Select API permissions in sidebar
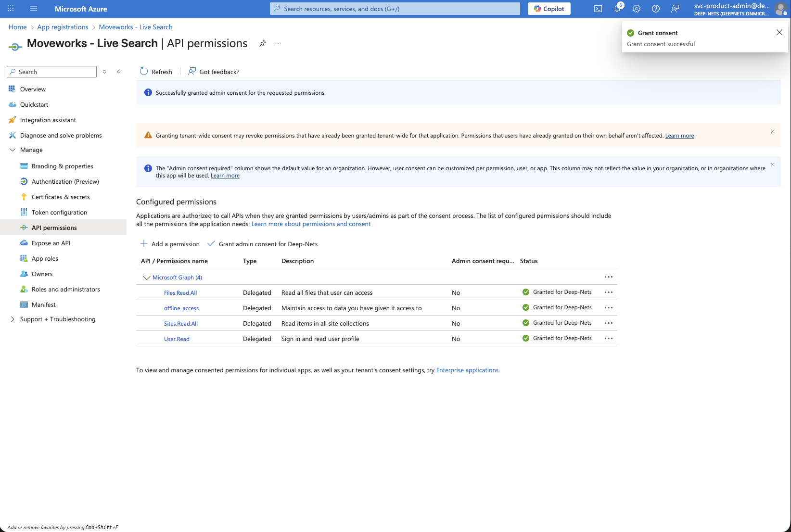Viewport: 791px width, 532px height. [63, 228]
